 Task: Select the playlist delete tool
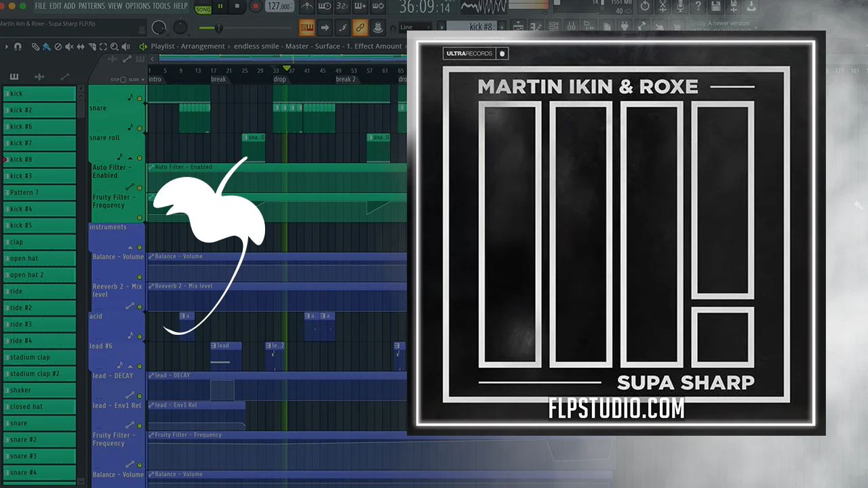[58, 47]
